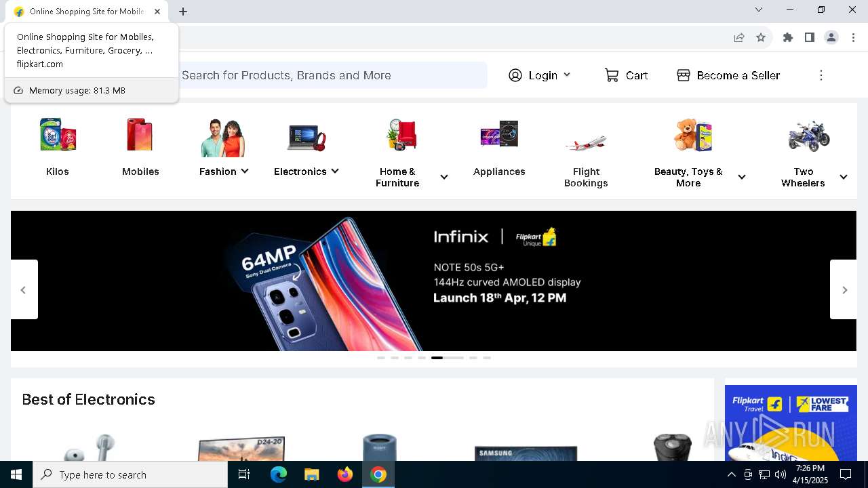Open the Two Wheelers motorcycle icon

coord(808,136)
